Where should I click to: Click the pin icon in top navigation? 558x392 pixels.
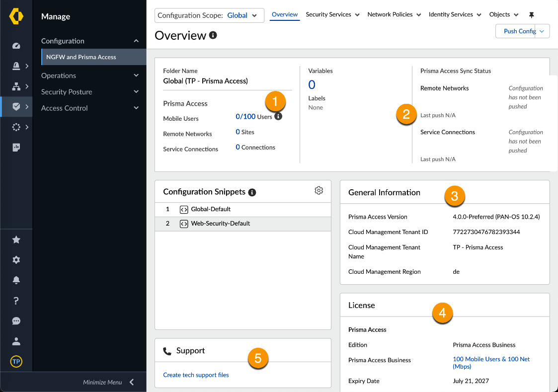pyautogui.click(x=531, y=15)
